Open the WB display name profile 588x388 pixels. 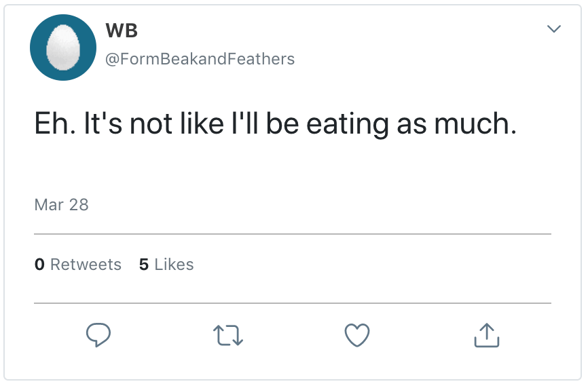point(122,31)
